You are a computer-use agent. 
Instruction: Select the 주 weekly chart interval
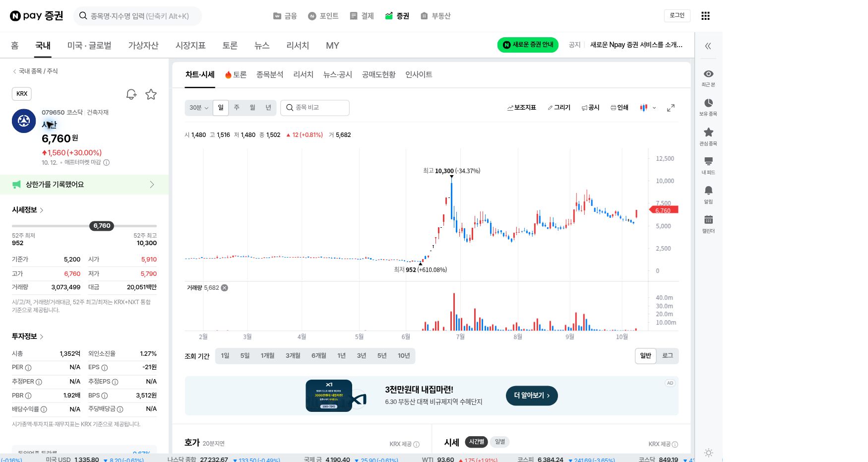[237, 108]
